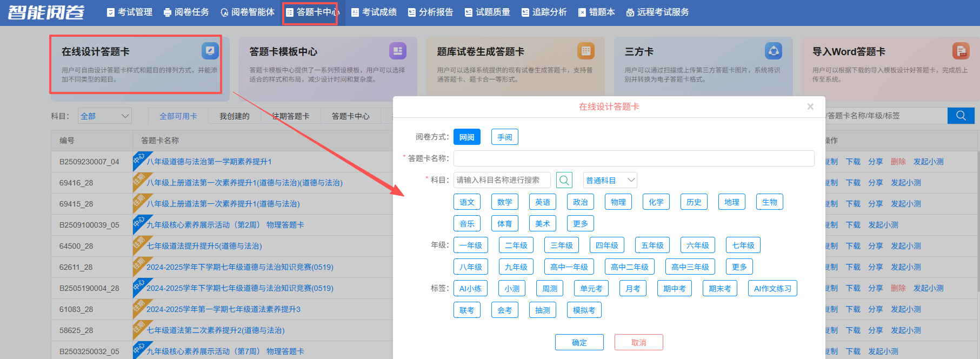
Task: Expand the 科目 全部 dropdown
Action: [x=105, y=116]
